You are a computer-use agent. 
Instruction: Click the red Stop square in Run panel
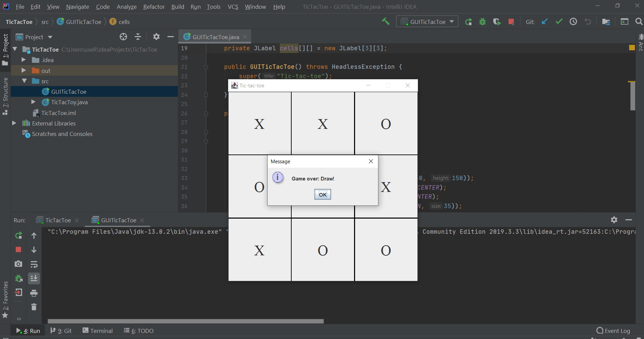point(19,249)
